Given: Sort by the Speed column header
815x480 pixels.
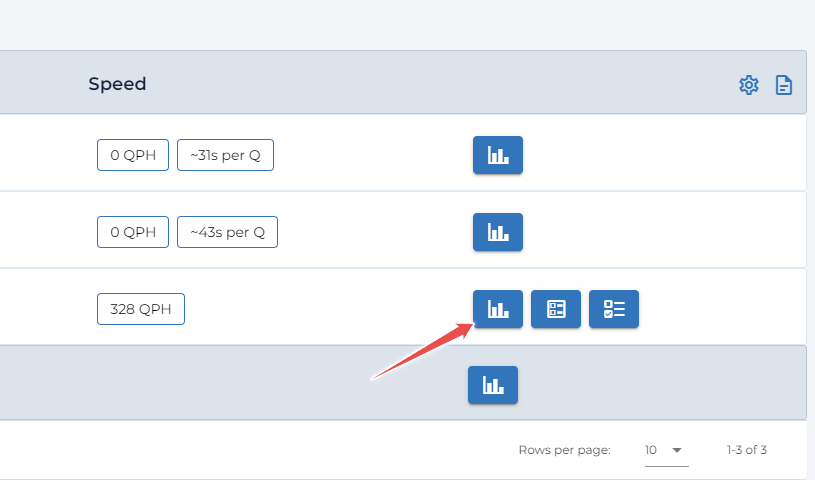Looking at the screenshot, I should 117,84.
